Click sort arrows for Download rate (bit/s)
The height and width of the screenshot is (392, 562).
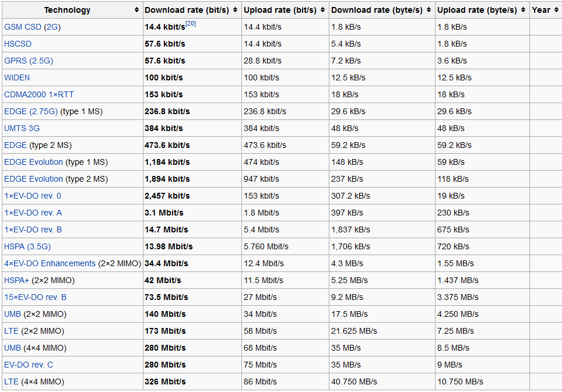coord(235,10)
